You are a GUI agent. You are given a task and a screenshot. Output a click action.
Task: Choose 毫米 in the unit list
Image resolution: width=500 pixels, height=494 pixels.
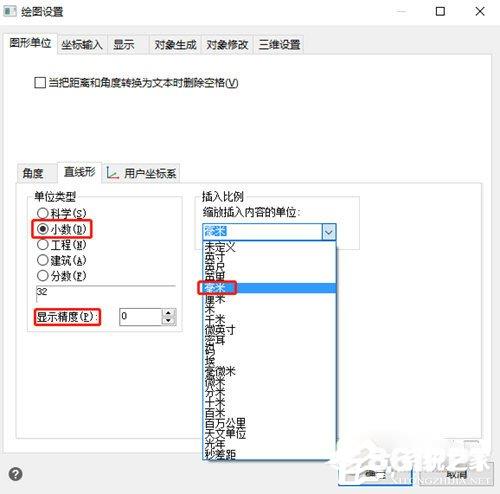pos(269,288)
